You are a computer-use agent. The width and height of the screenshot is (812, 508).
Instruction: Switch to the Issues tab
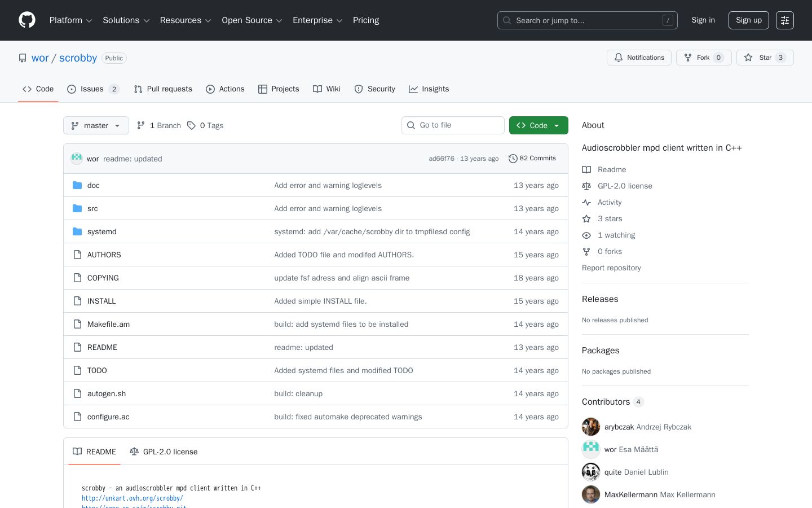pyautogui.click(x=93, y=89)
